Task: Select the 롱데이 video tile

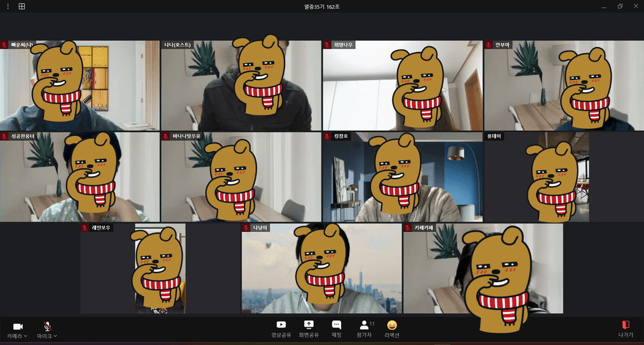Action: (564, 177)
